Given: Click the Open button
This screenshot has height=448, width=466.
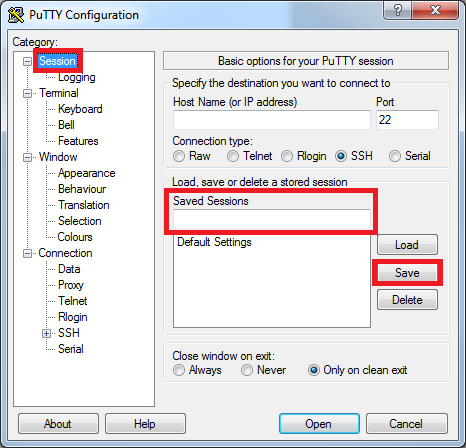Looking at the screenshot, I should tap(319, 424).
